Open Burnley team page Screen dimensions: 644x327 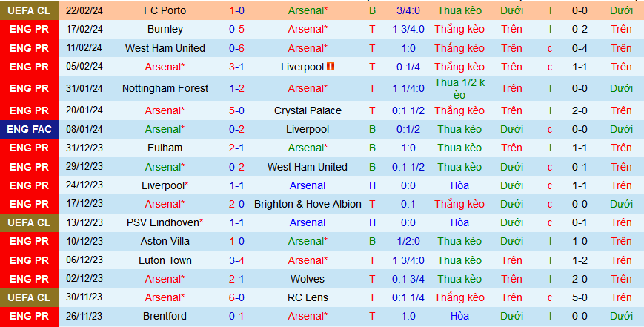165,29
